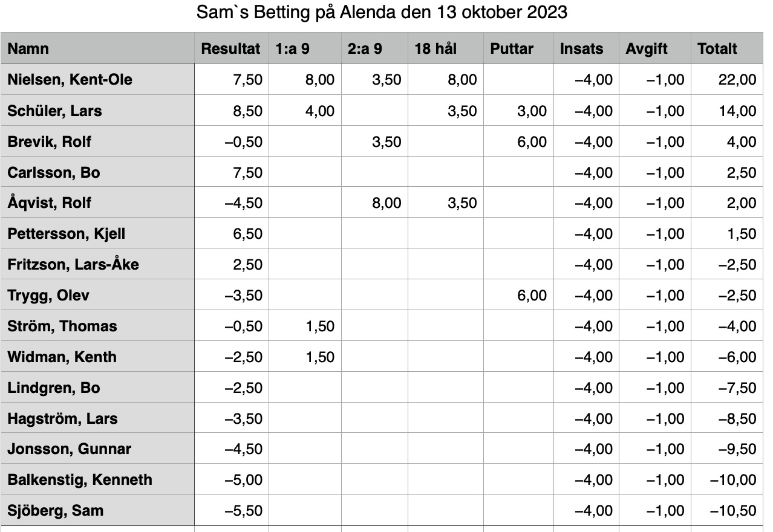Select the Insats header cell

click(586, 48)
